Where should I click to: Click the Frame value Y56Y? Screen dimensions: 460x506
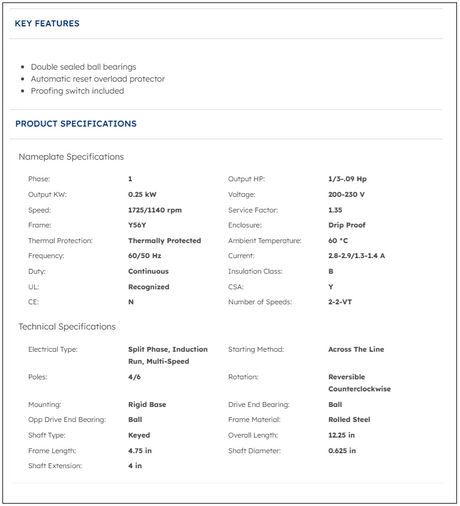137,225
